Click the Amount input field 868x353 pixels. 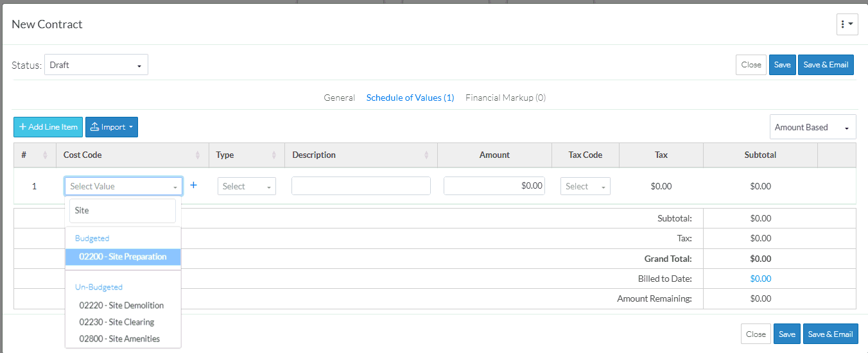pos(494,186)
